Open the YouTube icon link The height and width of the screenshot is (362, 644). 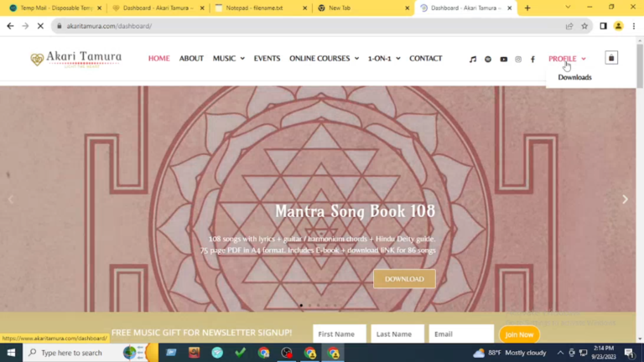coord(503,59)
